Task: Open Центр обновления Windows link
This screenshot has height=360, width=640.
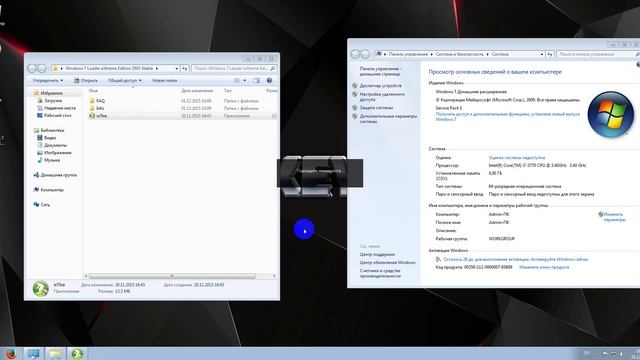Action: click(387, 263)
